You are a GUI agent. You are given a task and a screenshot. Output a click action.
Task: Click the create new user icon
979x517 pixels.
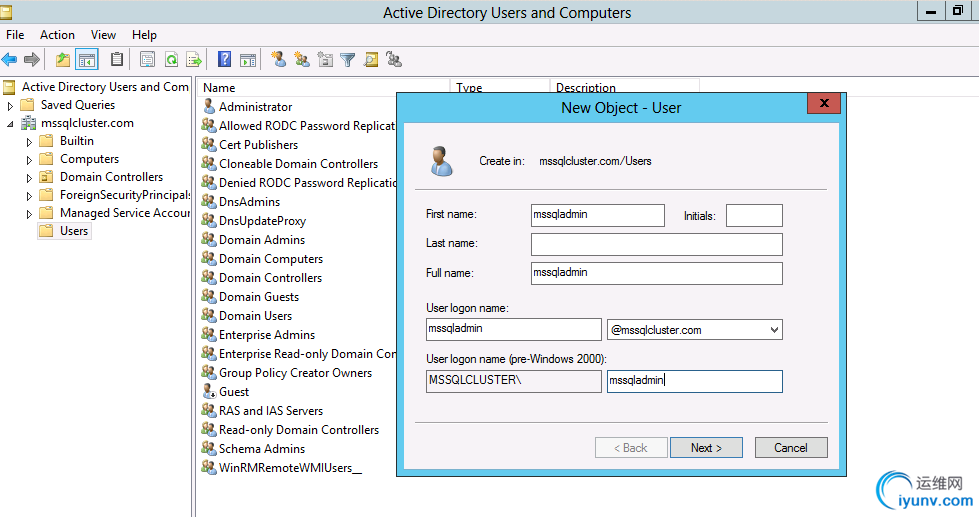point(278,60)
